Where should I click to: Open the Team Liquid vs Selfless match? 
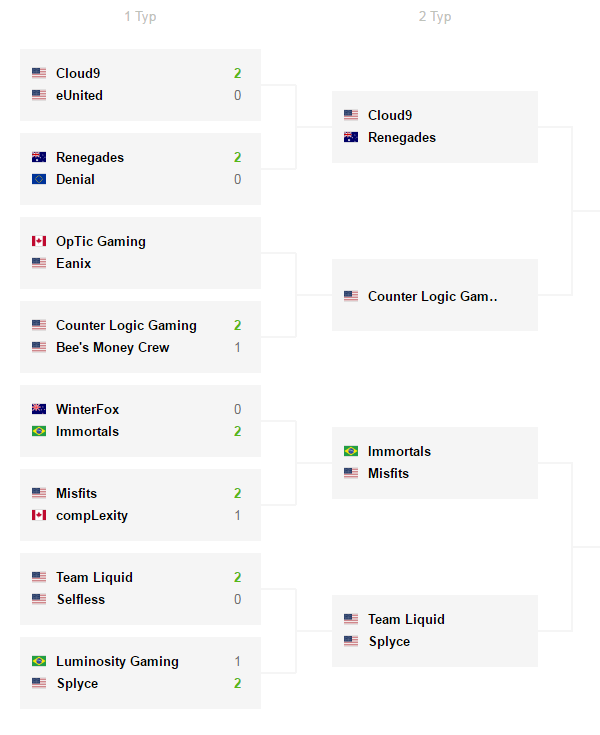(140, 589)
